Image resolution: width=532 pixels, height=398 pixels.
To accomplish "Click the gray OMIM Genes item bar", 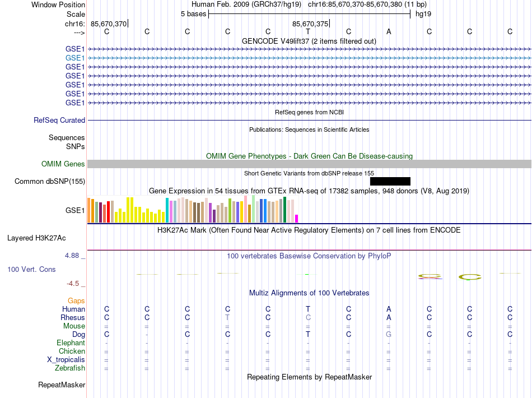I will 309,164.
